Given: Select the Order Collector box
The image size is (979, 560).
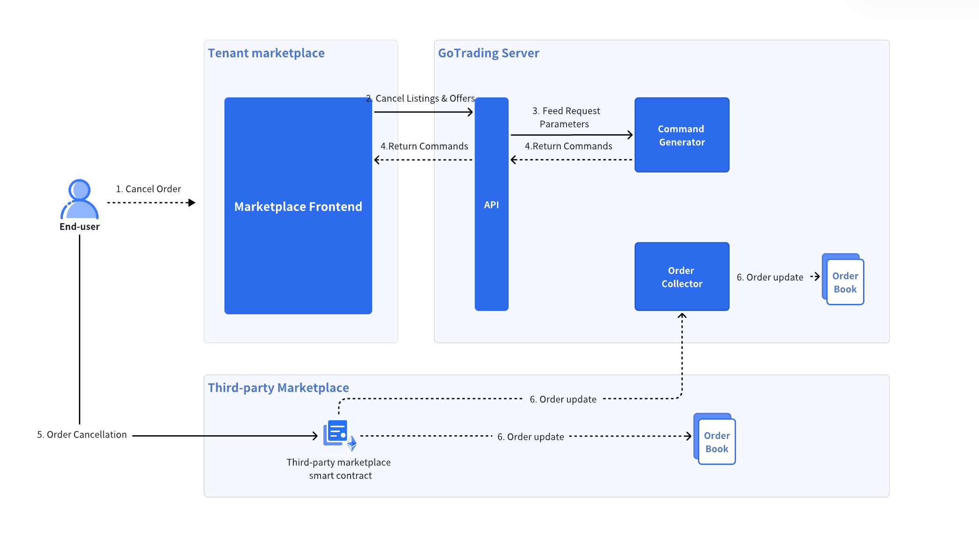Looking at the screenshot, I should (681, 277).
